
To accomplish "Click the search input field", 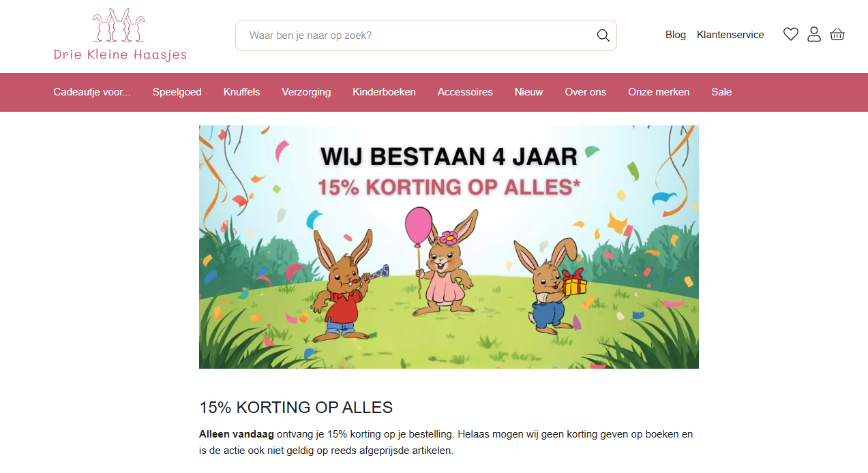I will click(409, 35).
